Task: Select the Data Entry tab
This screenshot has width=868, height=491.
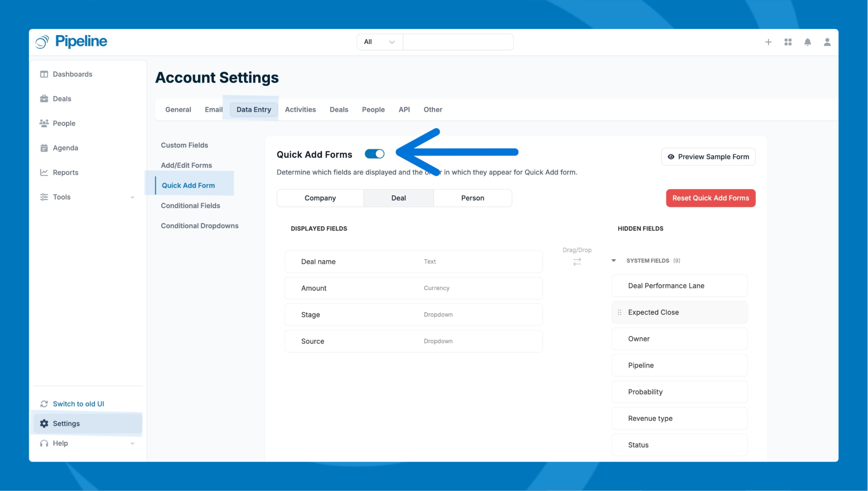Action: point(254,110)
